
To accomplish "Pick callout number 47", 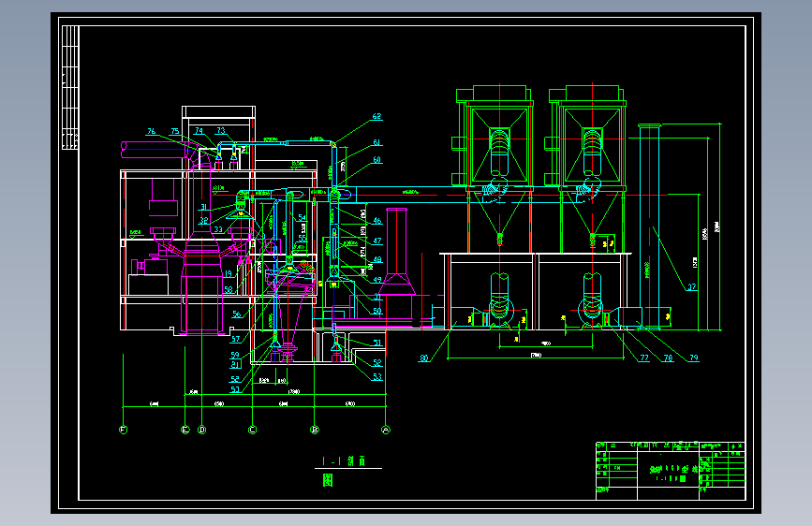I will 377,241.
